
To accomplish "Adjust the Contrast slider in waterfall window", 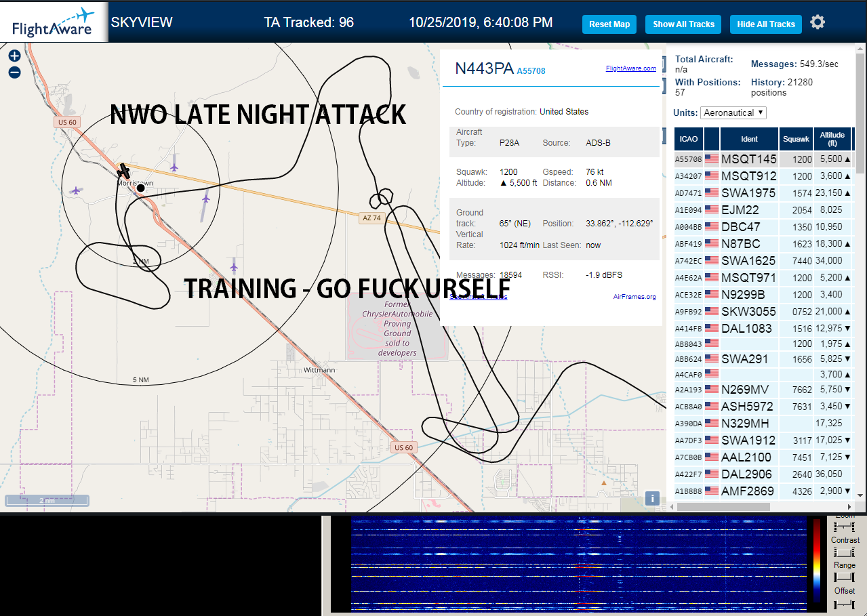I will click(845, 552).
